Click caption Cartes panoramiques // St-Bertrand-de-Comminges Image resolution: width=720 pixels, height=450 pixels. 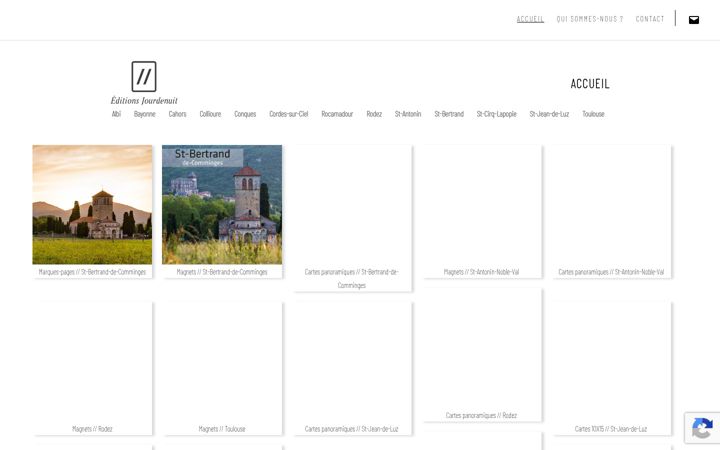tap(352, 278)
